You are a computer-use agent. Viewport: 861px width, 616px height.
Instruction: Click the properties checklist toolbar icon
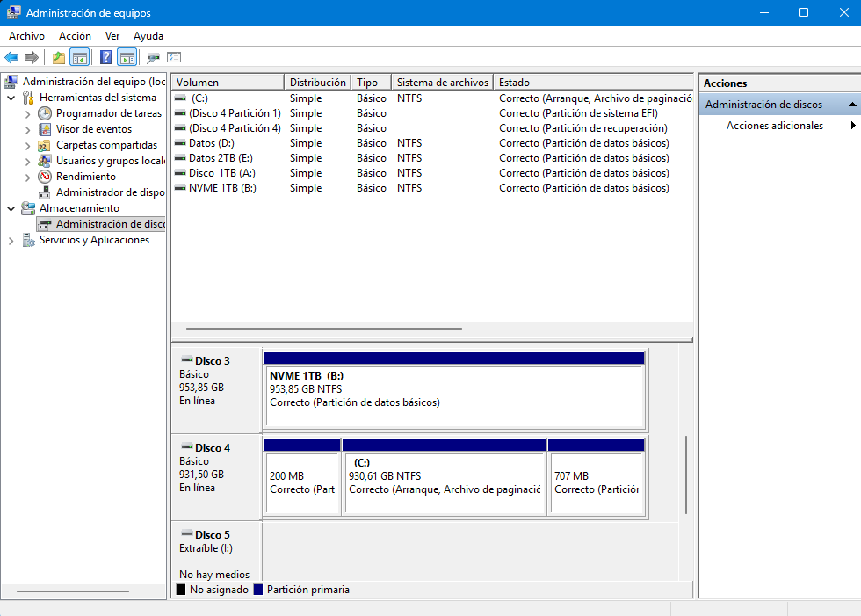(x=174, y=57)
